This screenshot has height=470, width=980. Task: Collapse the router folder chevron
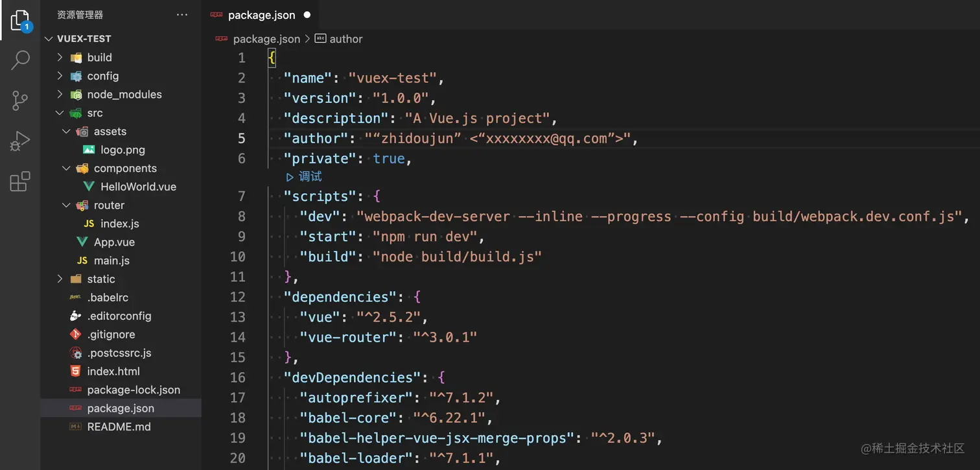click(x=66, y=205)
